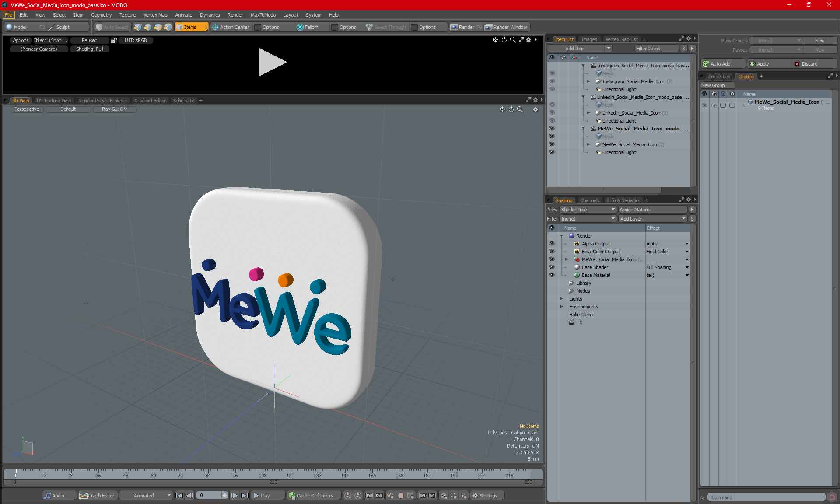Open Shader Tree view dropdown
Image resolution: width=840 pixels, height=504 pixels.
(x=588, y=210)
